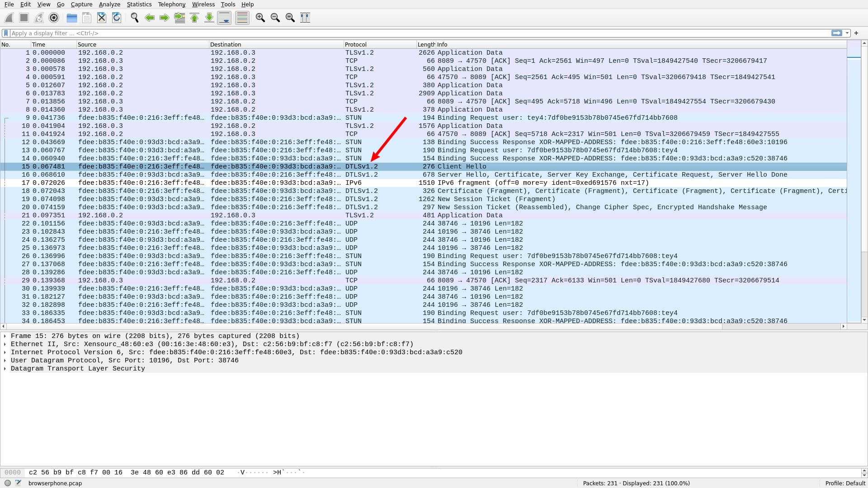The image size is (868, 488).
Task: Sort by Source column header
Action: tap(142, 44)
